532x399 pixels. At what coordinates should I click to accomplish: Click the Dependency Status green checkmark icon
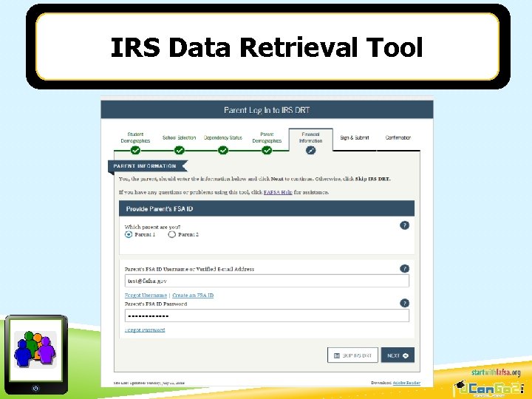click(223, 150)
